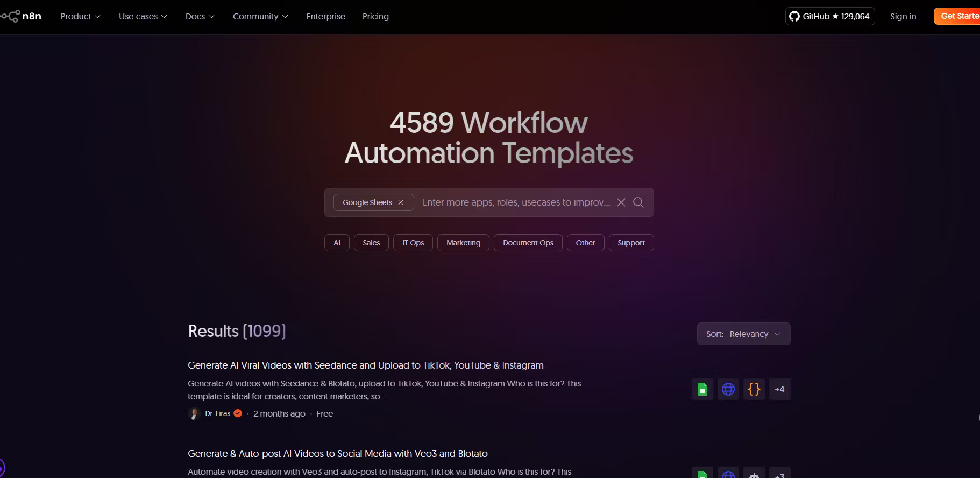Enable the Document Ops category filter

click(528, 243)
